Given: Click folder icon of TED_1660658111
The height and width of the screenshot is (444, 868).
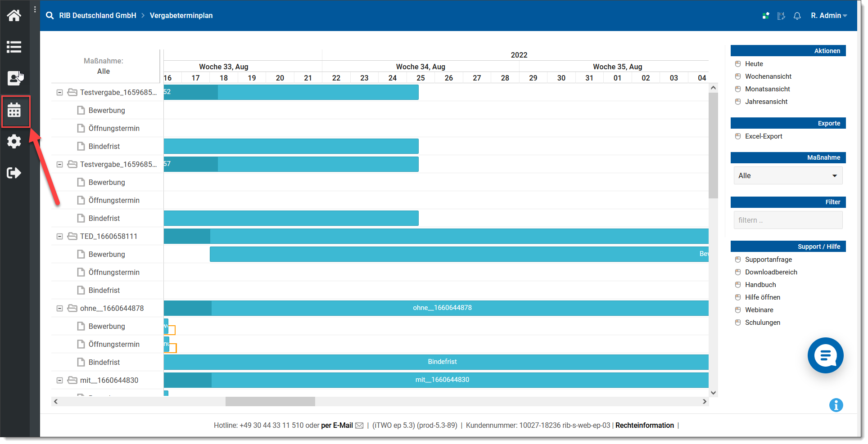Looking at the screenshot, I should (x=72, y=236).
